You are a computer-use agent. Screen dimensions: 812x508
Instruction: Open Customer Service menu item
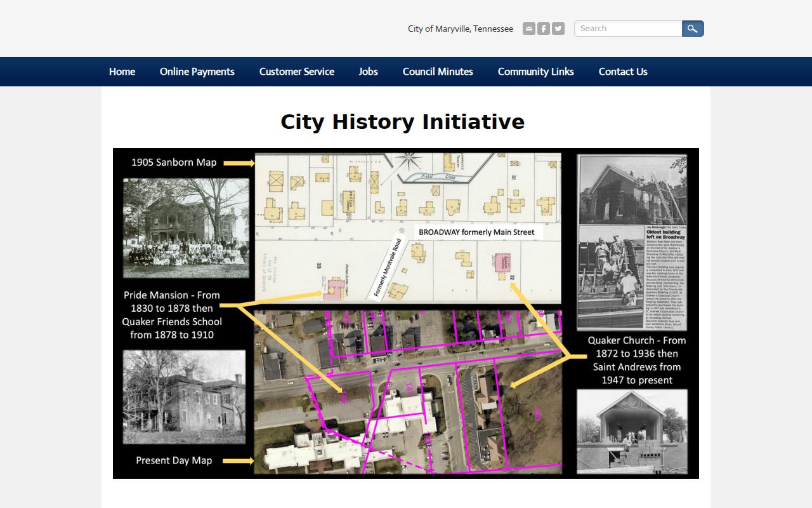point(297,72)
